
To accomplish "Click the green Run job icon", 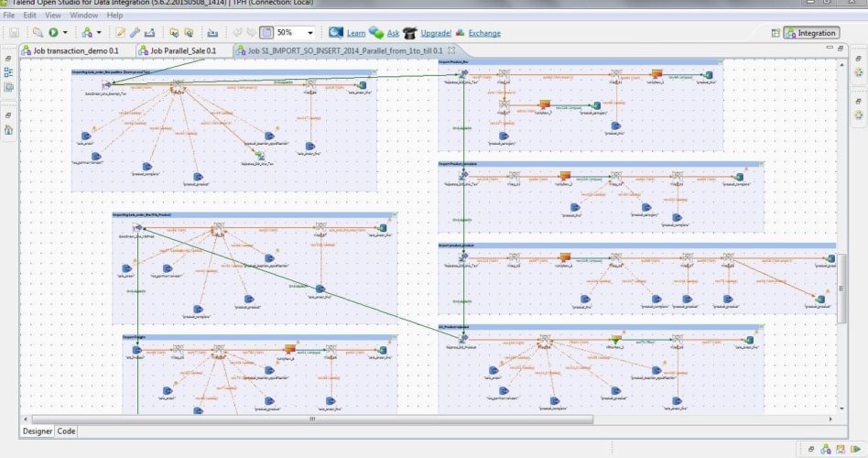I will click(x=52, y=32).
